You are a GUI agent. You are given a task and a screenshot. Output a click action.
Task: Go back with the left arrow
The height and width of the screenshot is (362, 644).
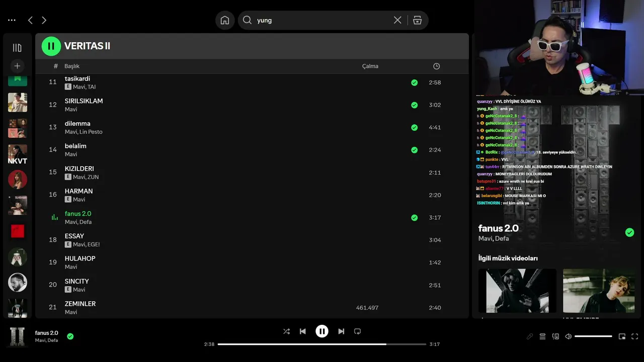(30, 20)
